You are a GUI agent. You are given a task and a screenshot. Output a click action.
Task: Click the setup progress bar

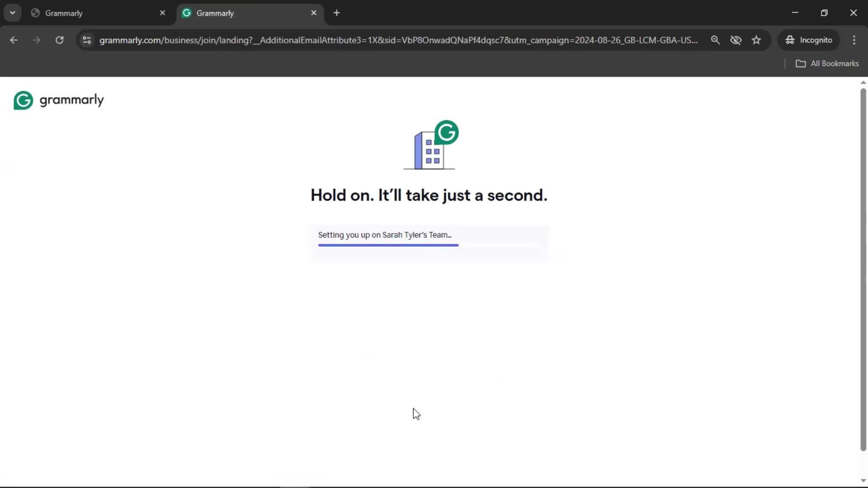coord(388,245)
